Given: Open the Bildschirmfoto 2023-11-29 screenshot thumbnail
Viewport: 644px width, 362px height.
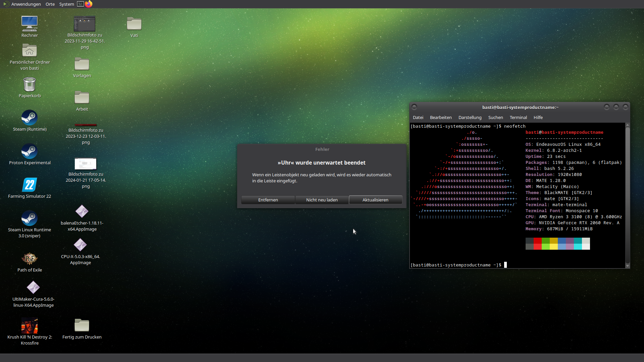Looking at the screenshot, I should (85, 24).
